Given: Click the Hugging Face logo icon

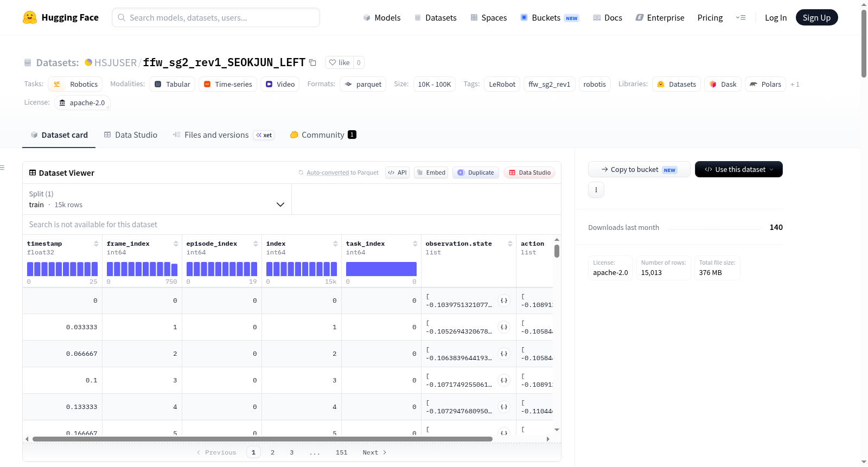Looking at the screenshot, I should click(30, 17).
